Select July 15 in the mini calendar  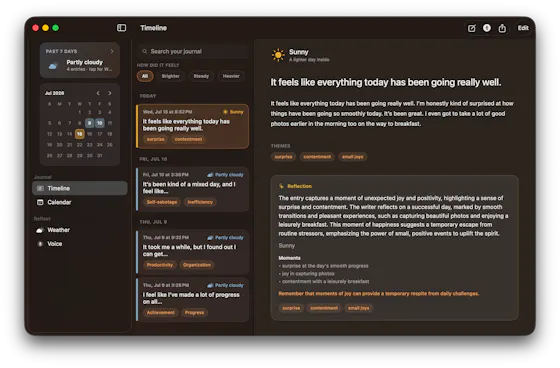(x=79, y=134)
